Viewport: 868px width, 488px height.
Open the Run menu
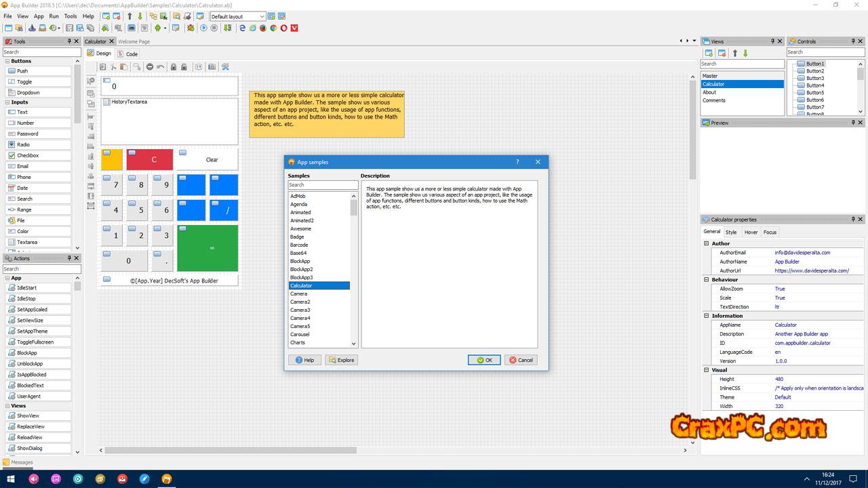(54, 16)
